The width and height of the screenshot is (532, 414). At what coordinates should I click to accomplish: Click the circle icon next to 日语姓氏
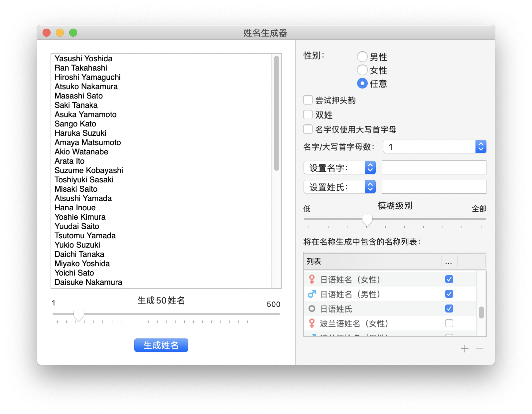[311, 309]
